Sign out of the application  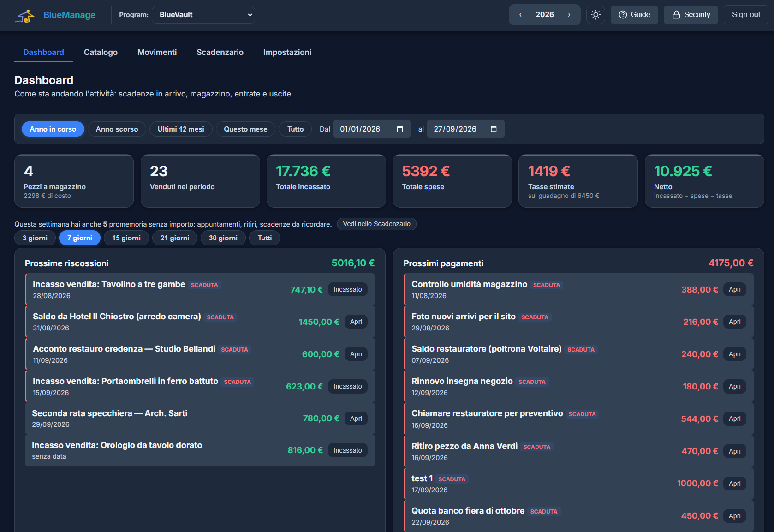coord(746,15)
